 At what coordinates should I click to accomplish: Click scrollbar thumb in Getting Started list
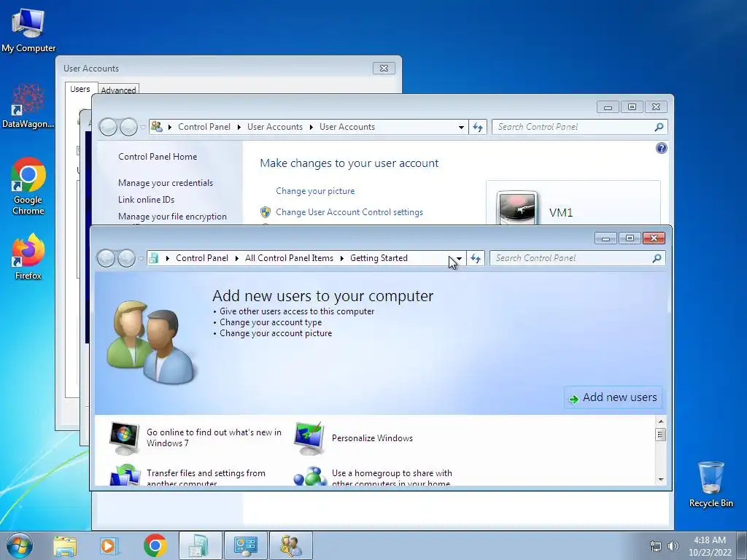(x=660, y=435)
